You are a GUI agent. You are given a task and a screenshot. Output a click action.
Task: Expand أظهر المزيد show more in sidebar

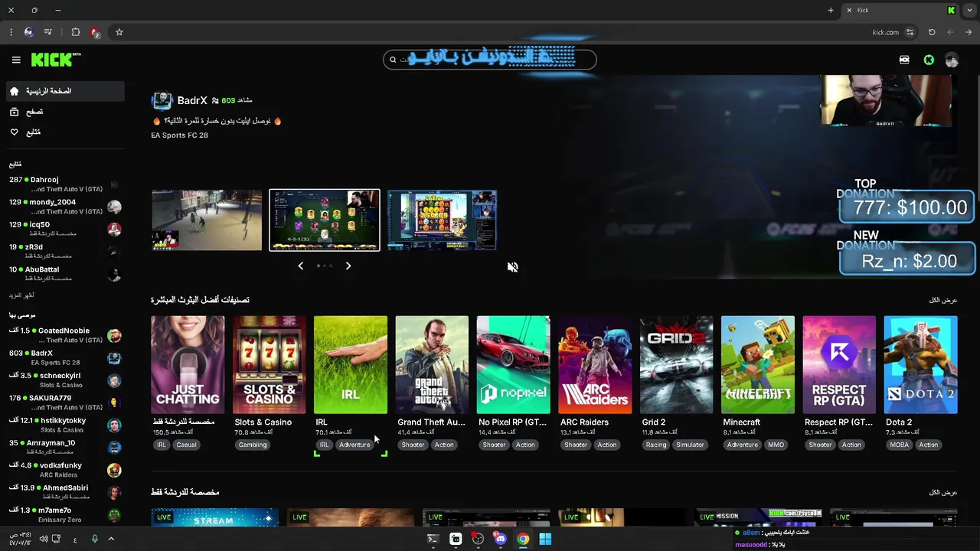(21, 295)
